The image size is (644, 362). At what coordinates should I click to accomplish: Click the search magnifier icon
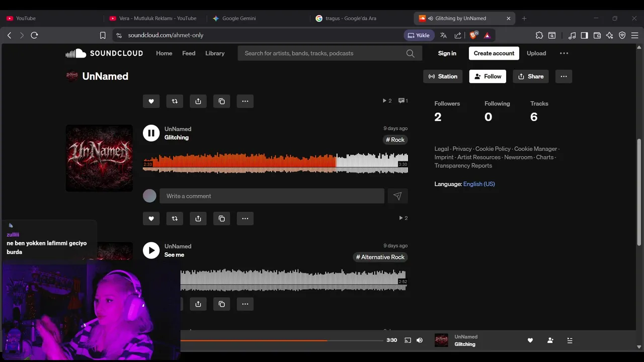(x=411, y=53)
